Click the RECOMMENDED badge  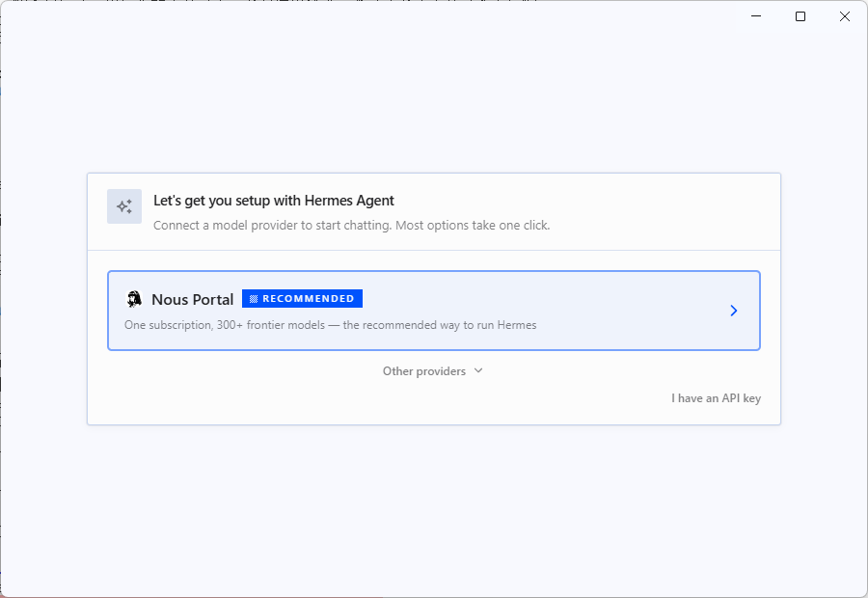302,298
